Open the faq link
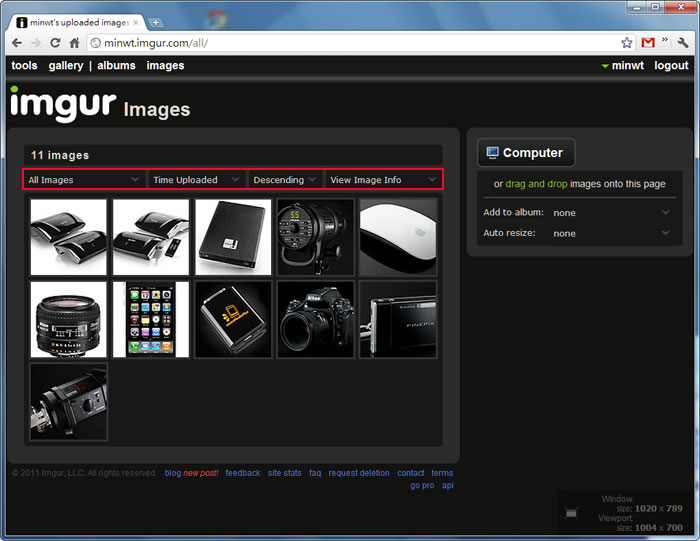This screenshot has width=700, height=541. [315, 473]
